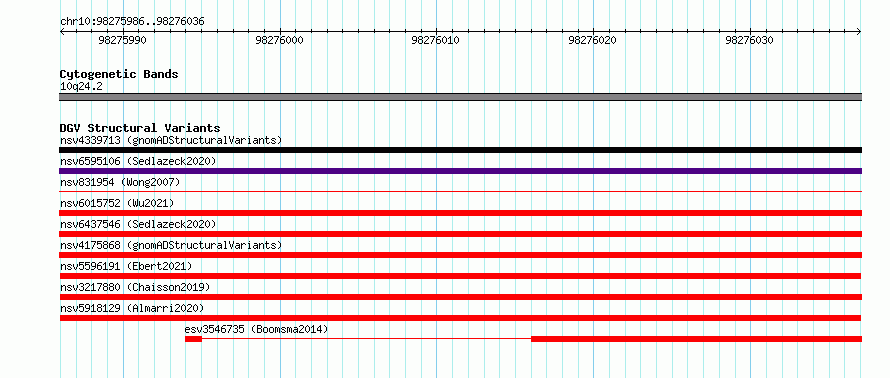Open variant nsv3217880 (Chaisson2019) label
The width and height of the screenshot is (890, 378).
(x=135, y=287)
